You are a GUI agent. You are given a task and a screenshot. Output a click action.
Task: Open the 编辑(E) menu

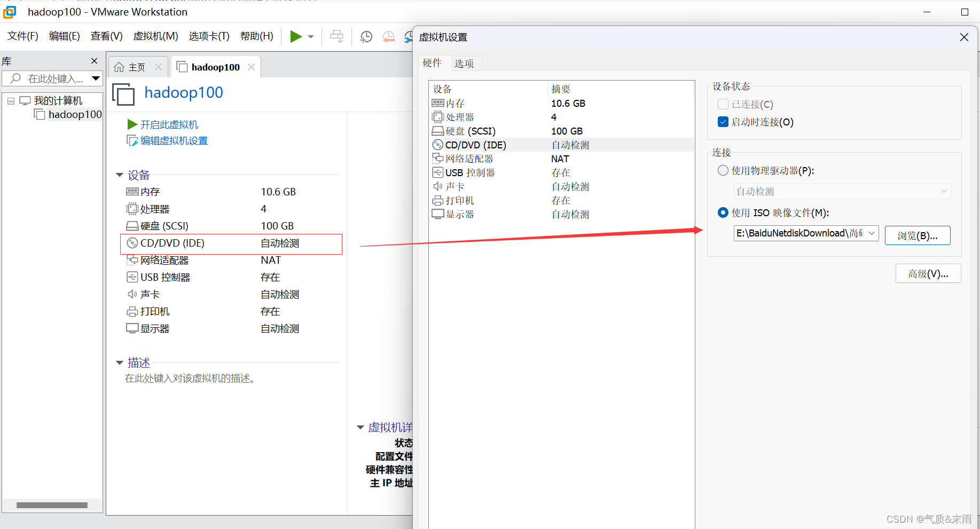[65, 36]
